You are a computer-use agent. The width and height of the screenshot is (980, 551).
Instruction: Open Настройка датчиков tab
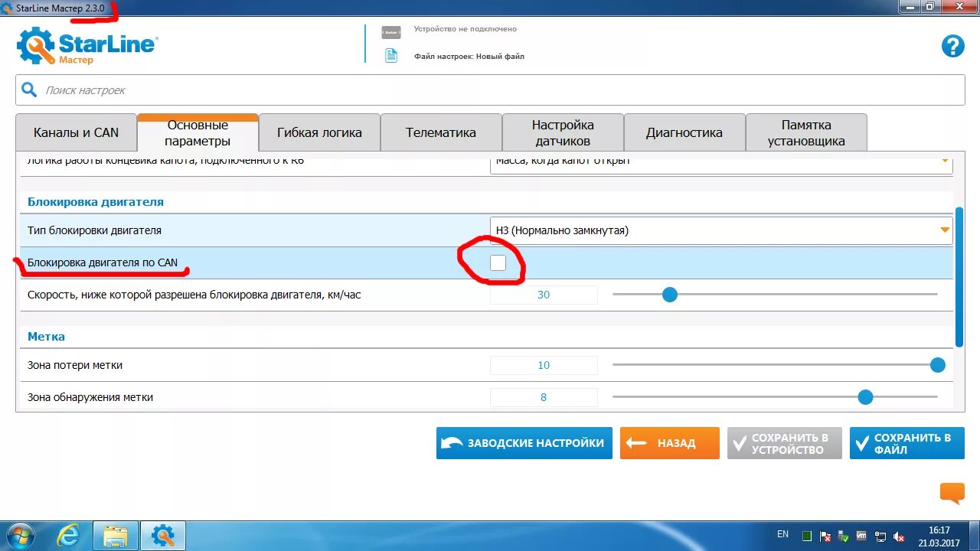pyautogui.click(x=563, y=132)
